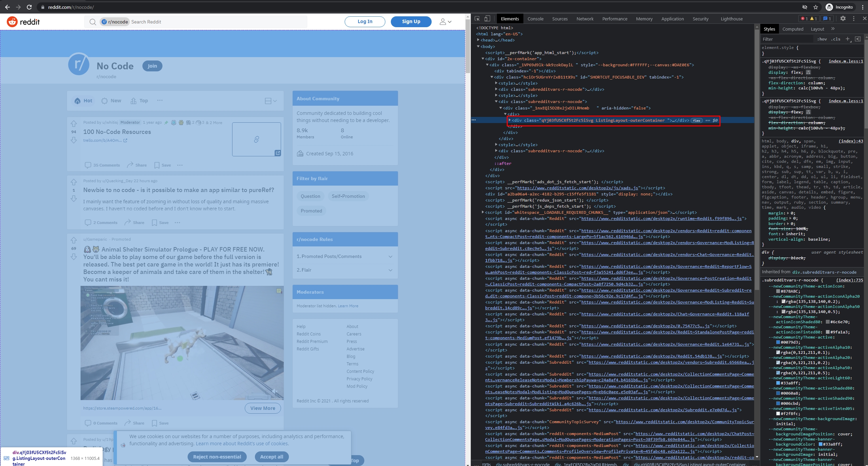868x466 pixels.
Task: Open flexbox editor icon beside display: flex
Action: click(809, 72)
